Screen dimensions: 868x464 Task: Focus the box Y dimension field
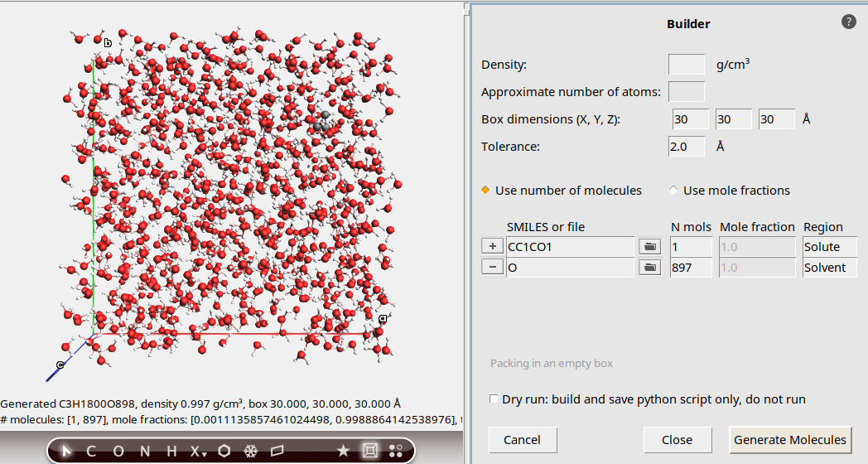pyautogui.click(x=734, y=119)
